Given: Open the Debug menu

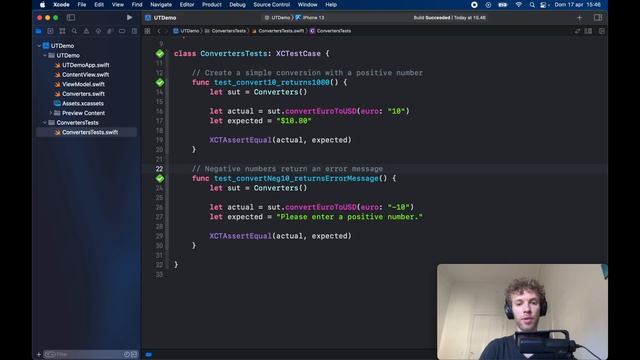Looking at the screenshot, I should [237, 4].
